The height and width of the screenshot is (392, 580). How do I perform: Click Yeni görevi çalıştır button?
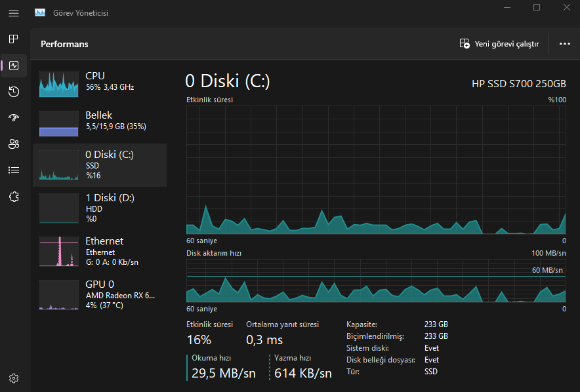click(x=499, y=44)
